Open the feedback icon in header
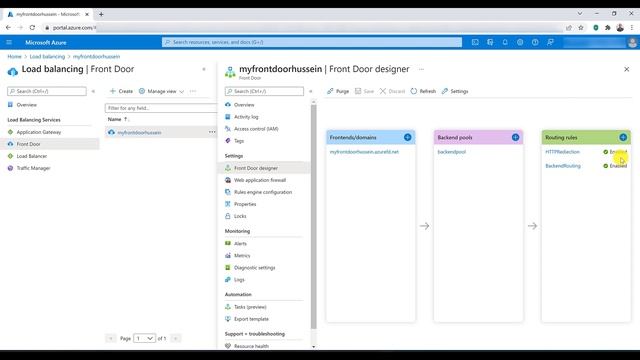 pyautogui.click(x=550, y=42)
